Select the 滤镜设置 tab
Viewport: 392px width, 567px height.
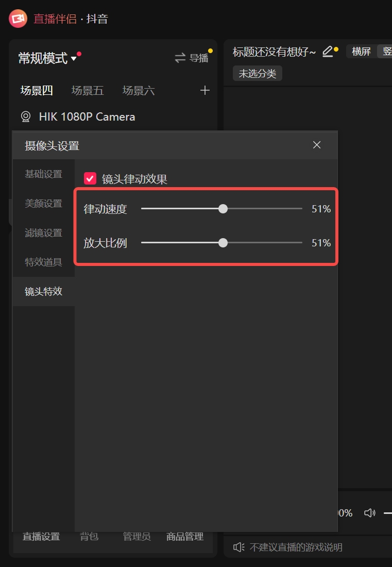(43, 233)
